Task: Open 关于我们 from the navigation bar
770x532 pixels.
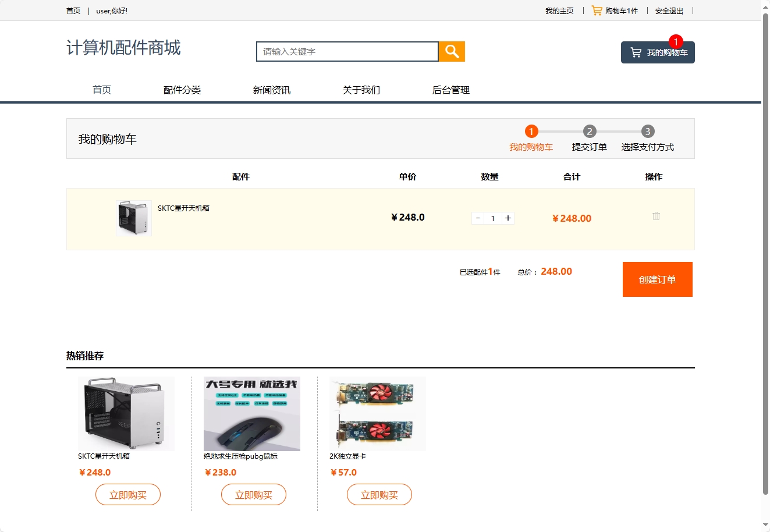Action: click(x=361, y=90)
